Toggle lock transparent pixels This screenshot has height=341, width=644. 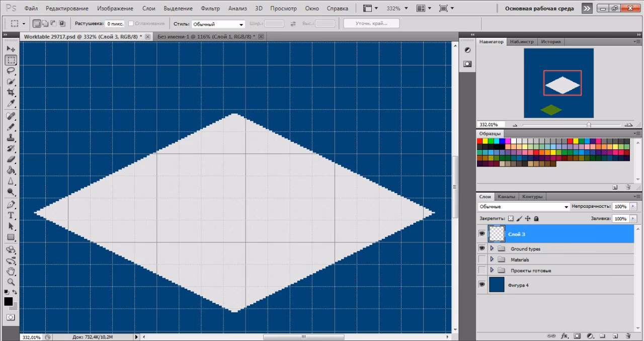pyautogui.click(x=511, y=219)
